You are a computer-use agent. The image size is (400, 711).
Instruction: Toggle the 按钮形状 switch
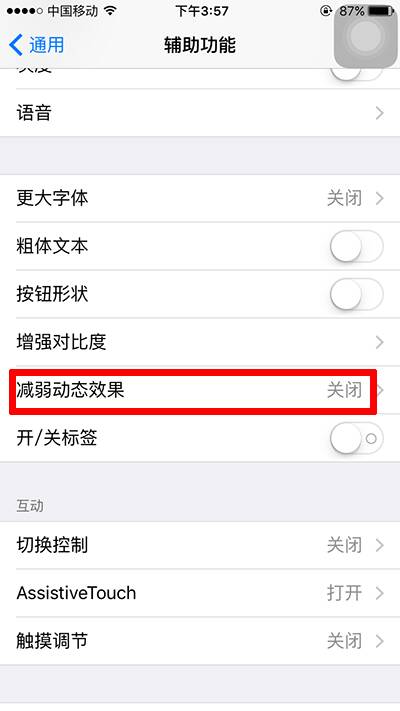(x=356, y=294)
